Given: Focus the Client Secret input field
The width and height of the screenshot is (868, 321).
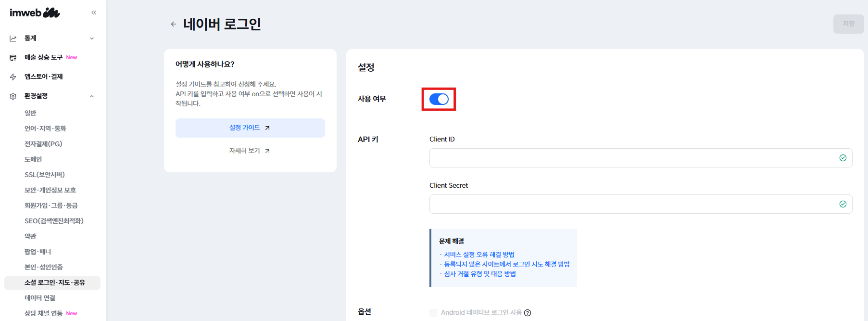Looking at the screenshot, I should (x=641, y=204).
